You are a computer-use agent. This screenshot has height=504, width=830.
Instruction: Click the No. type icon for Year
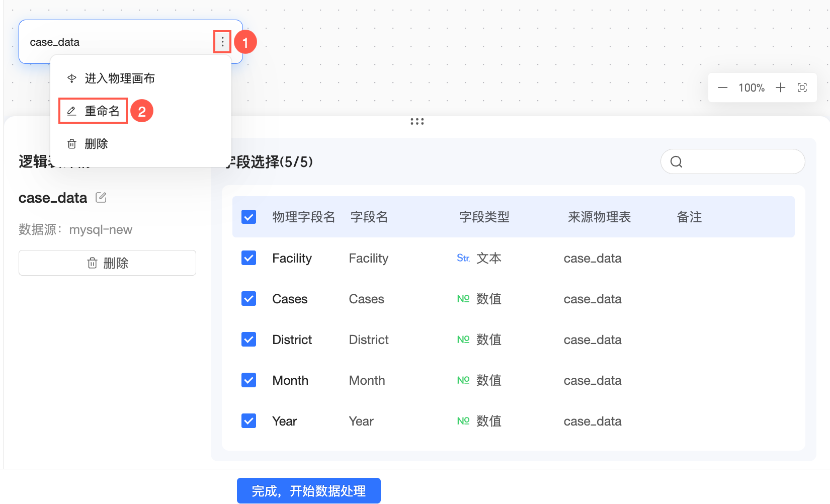(463, 421)
